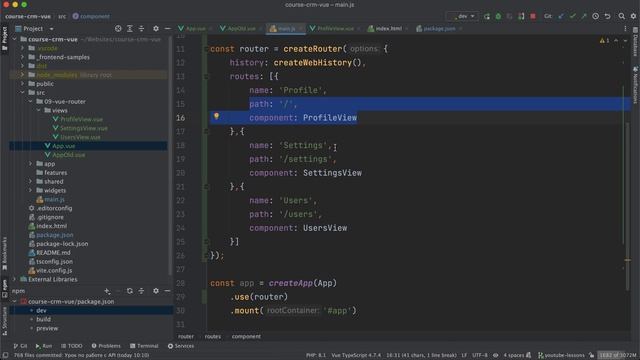The height and width of the screenshot is (360, 640).
Task: Expand the widgets folder
Action: [x=31, y=190]
